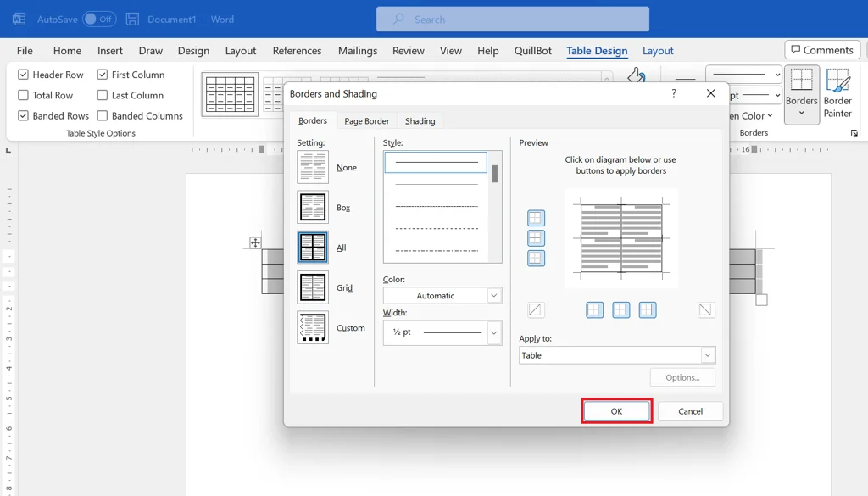Check Last Column checkbox
The image size is (868, 496).
pos(103,95)
